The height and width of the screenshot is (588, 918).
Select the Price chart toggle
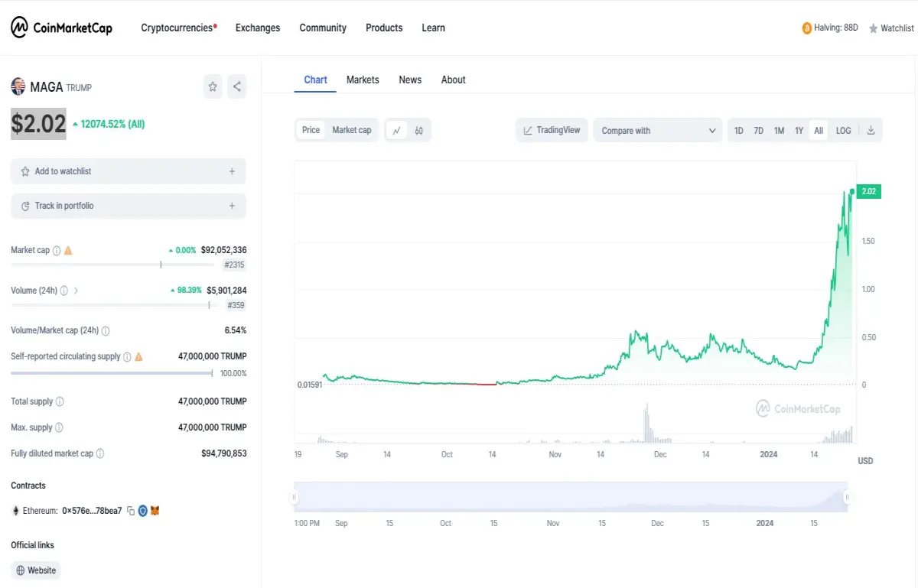(x=311, y=130)
